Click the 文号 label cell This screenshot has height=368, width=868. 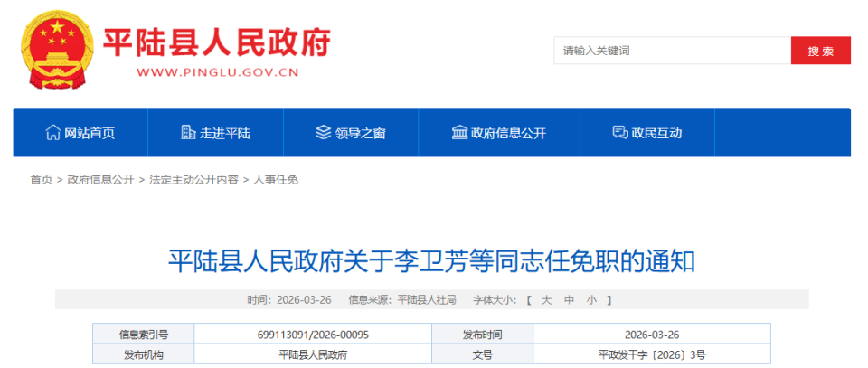tap(482, 355)
